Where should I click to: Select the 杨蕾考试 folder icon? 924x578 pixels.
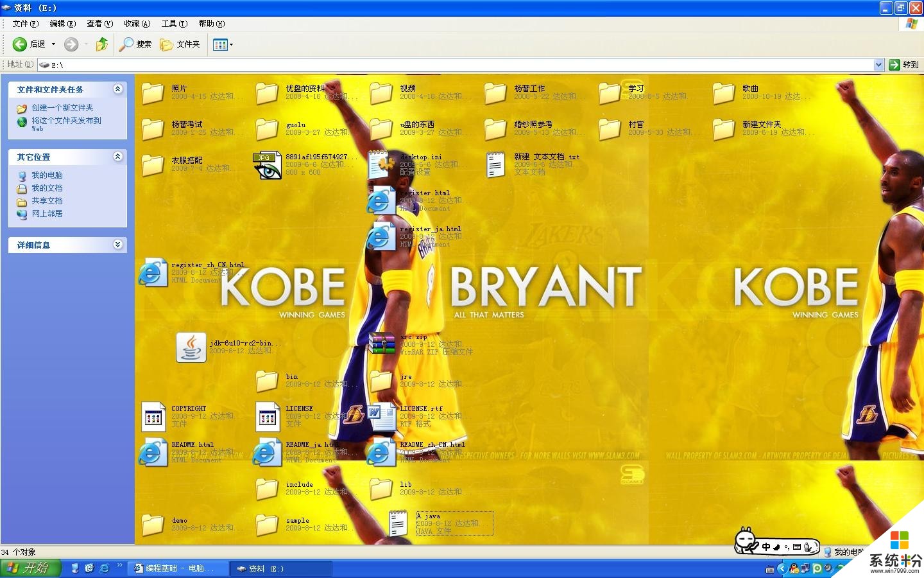153,129
